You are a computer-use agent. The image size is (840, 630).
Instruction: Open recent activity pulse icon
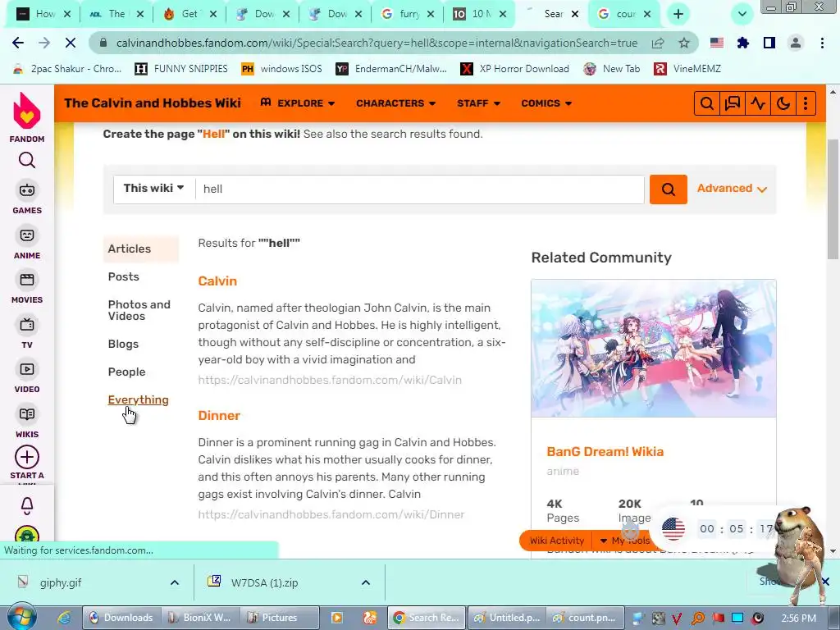tap(758, 103)
